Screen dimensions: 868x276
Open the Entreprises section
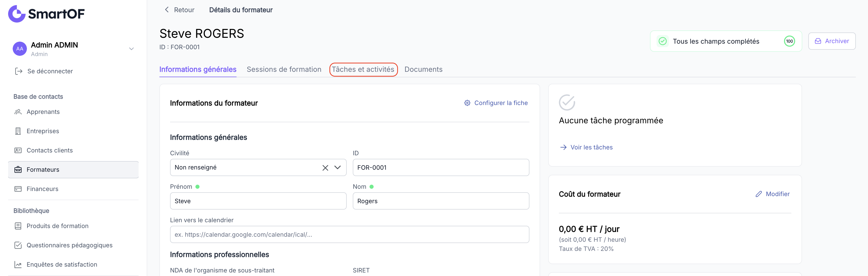tap(43, 131)
